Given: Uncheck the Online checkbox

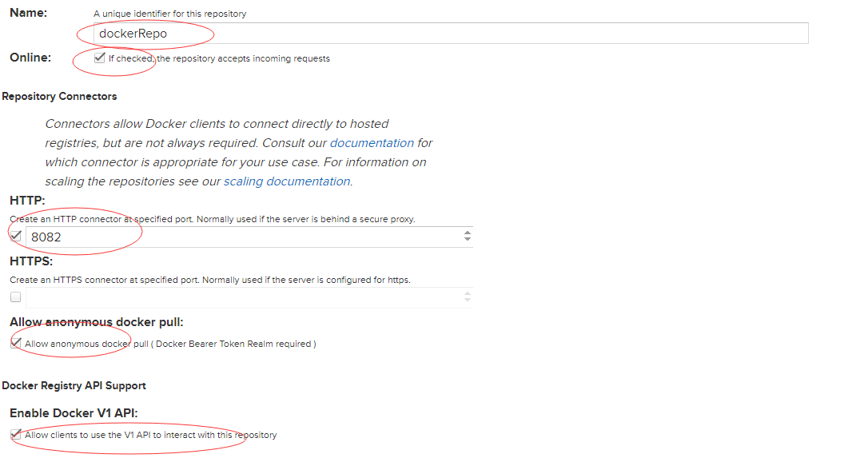Looking at the screenshot, I should tap(99, 58).
